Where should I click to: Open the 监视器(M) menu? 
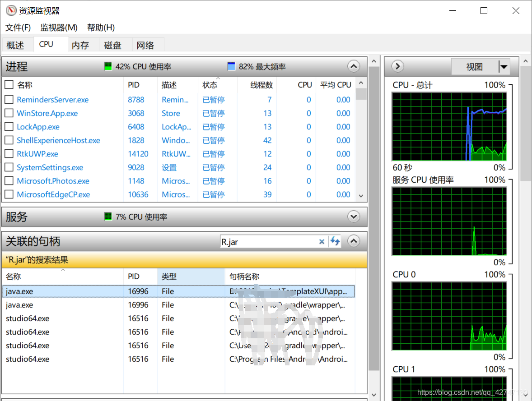click(59, 28)
